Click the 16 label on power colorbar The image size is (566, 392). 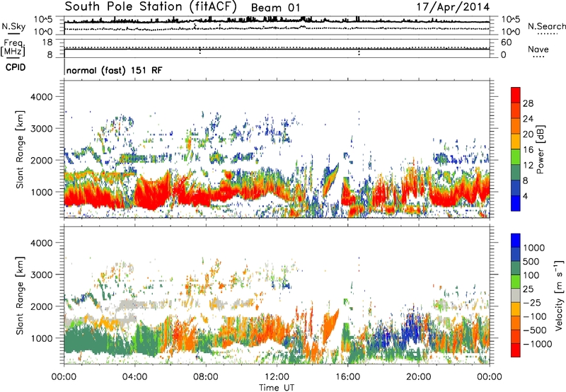(x=528, y=150)
